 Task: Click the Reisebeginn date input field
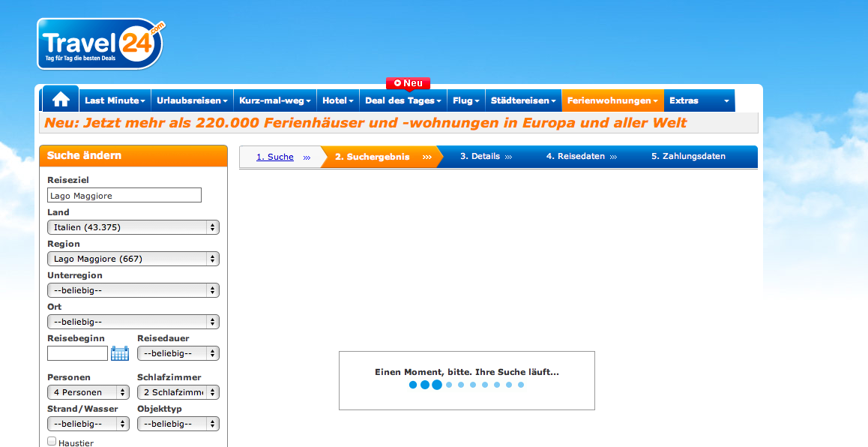pos(77,353)
